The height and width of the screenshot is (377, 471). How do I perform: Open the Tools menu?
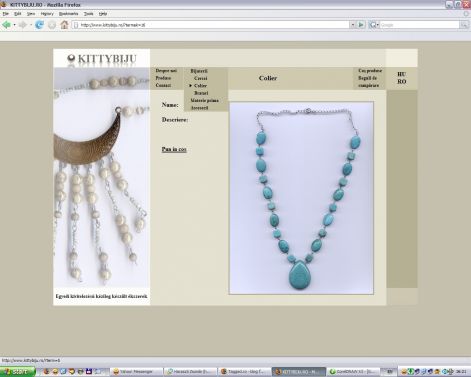pos(88,14)
